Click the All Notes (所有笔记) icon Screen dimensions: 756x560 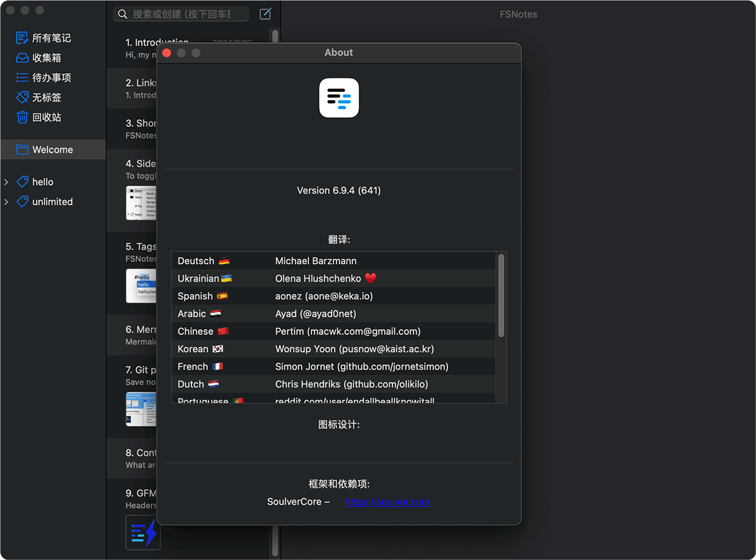pos(22,38)
